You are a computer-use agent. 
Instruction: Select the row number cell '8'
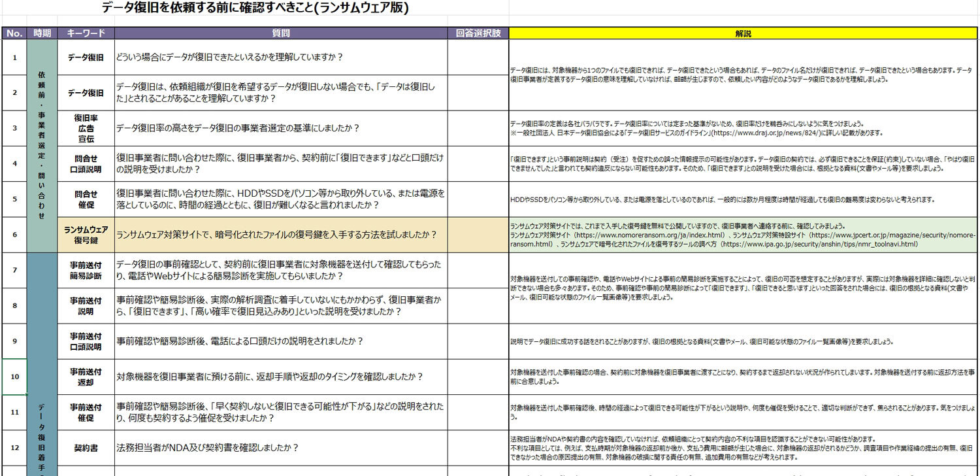[14, 305]
